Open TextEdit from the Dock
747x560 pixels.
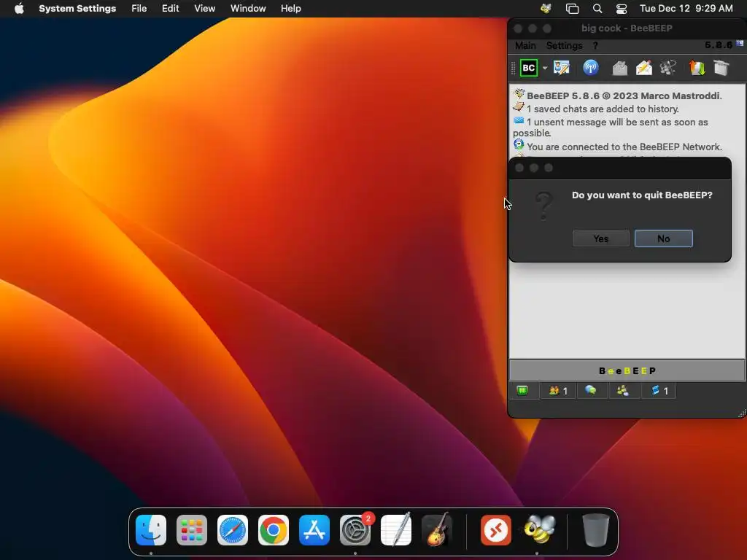(396, 529)
